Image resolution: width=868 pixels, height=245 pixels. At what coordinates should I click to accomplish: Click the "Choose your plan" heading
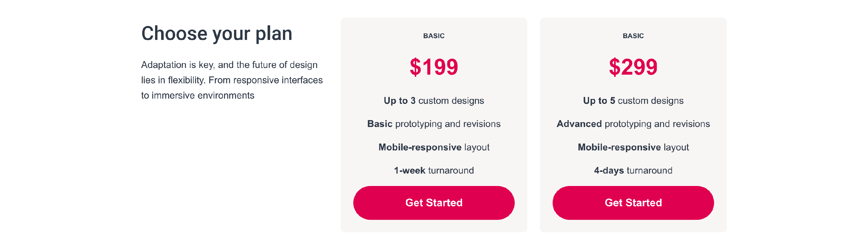[x=217, y=34]
